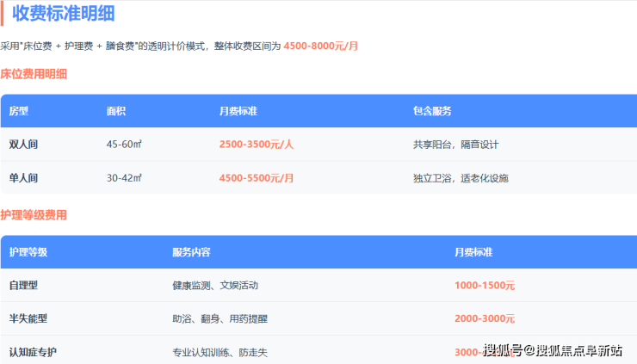
Task: Click the 认知症专护 care level row
Action: pyautogui.click(x=33, y=353)
